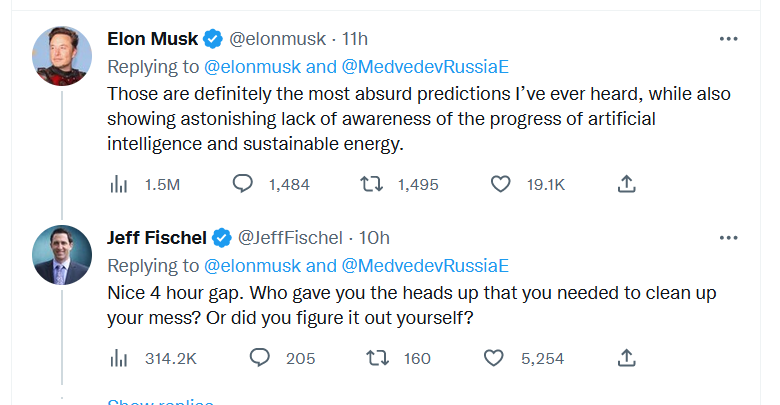Open the 11h timestamp of Elon's tweet
780x405 pixels.
click(x=355, y=39)
